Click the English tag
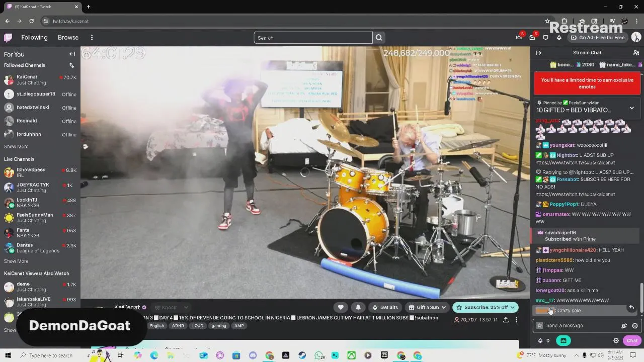This screenshot has height=362, width=644. [157, 326]
